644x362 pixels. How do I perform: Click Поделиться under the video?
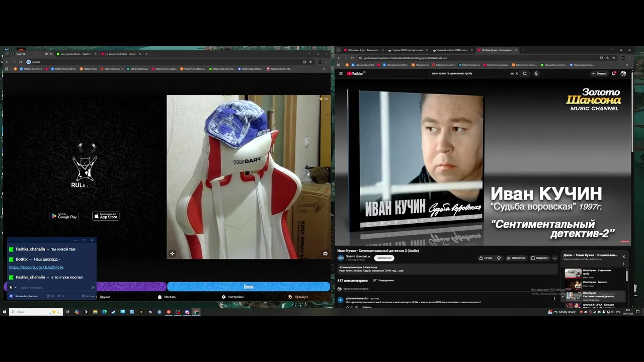[516, 258]
